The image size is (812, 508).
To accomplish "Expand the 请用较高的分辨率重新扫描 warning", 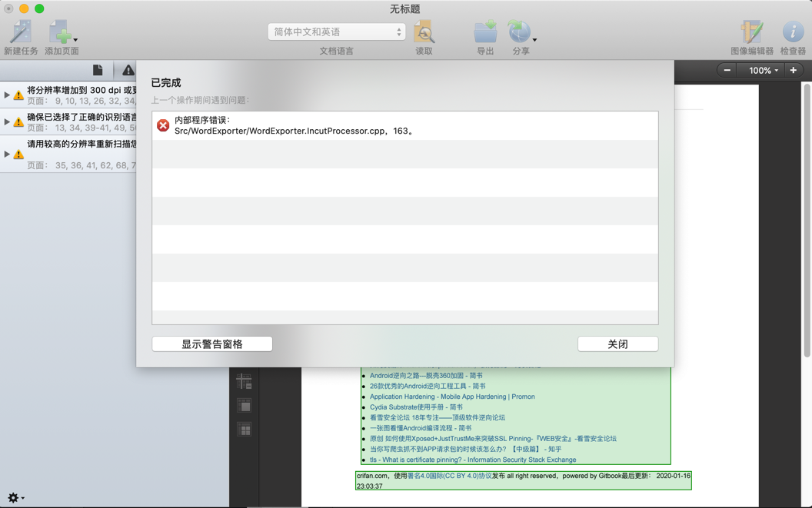I will pyautogui.click(x=7, y=154).
